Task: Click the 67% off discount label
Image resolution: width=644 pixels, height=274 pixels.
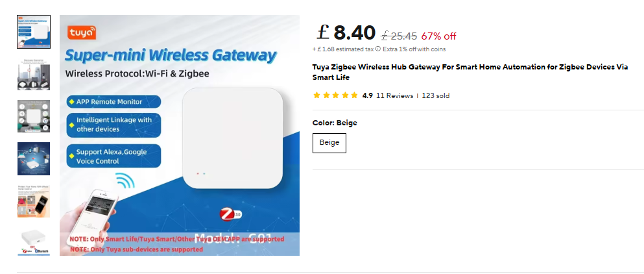Action: pyautogui.click(x=438, y=36)
